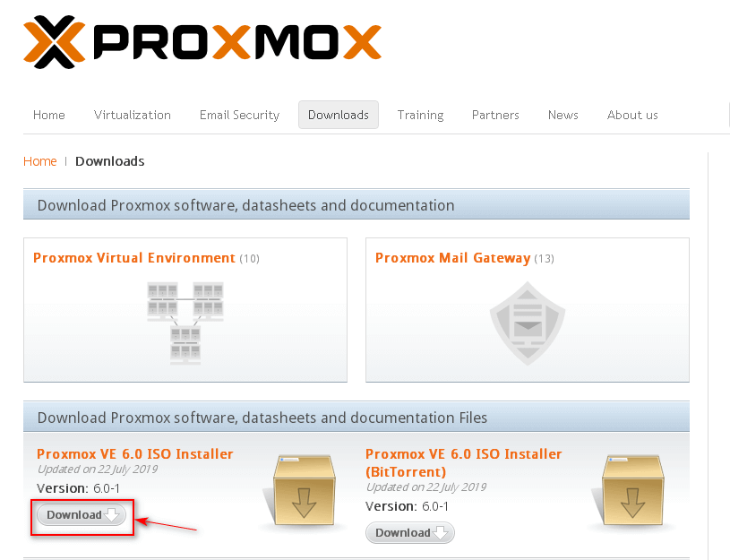Open the News menu item

coord(563,115)
